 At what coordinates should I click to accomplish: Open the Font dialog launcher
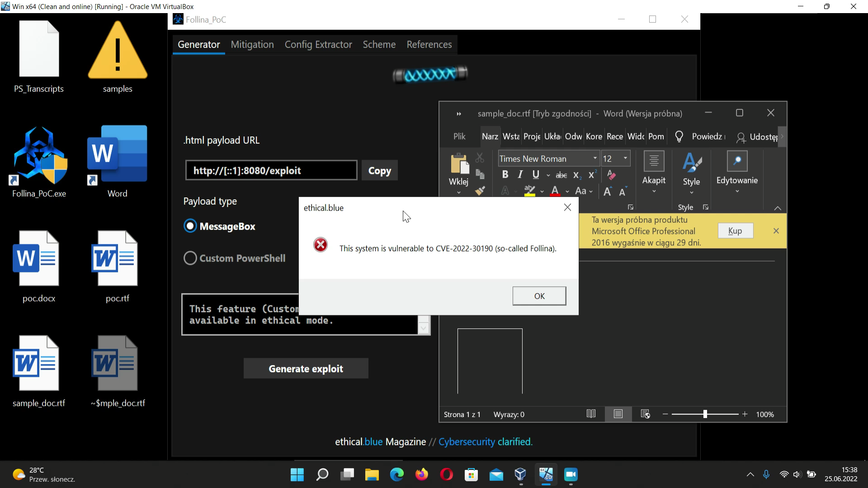point(631,207)
